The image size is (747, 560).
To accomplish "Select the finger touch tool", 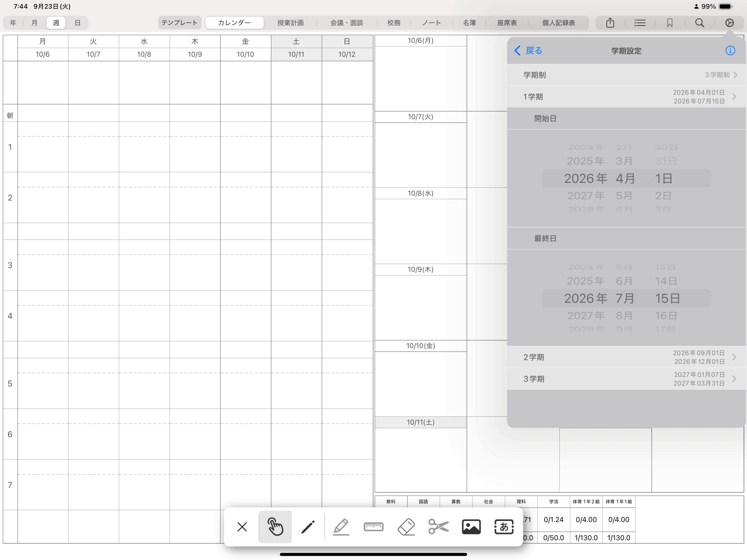I will pyautogui.click(x=275, y=526).
